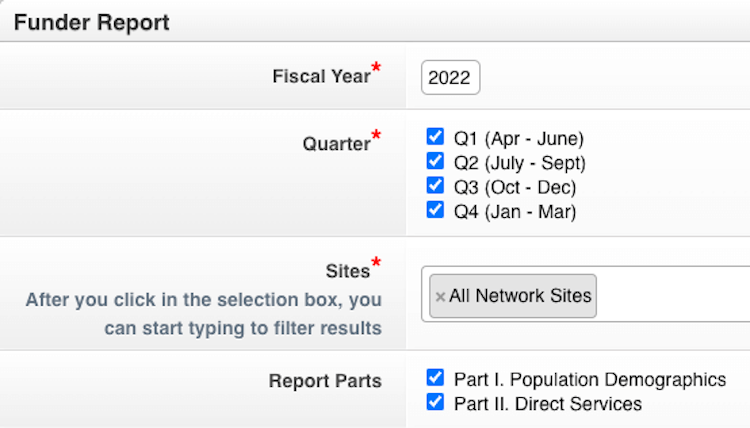Click the Quarter field label
Viewport: 750px width, 428px height.
click(x=336, y=144)
